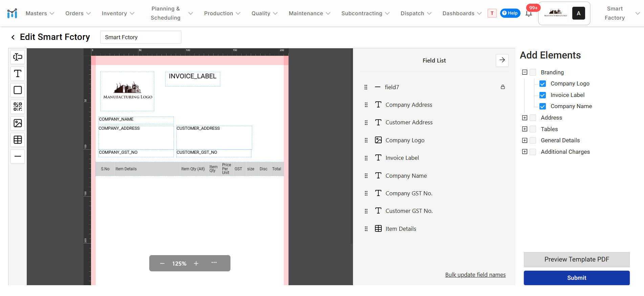Screen dimensions: 644x296
Task: Select the Image tool in toolbar
Action: tap(18, 123)
